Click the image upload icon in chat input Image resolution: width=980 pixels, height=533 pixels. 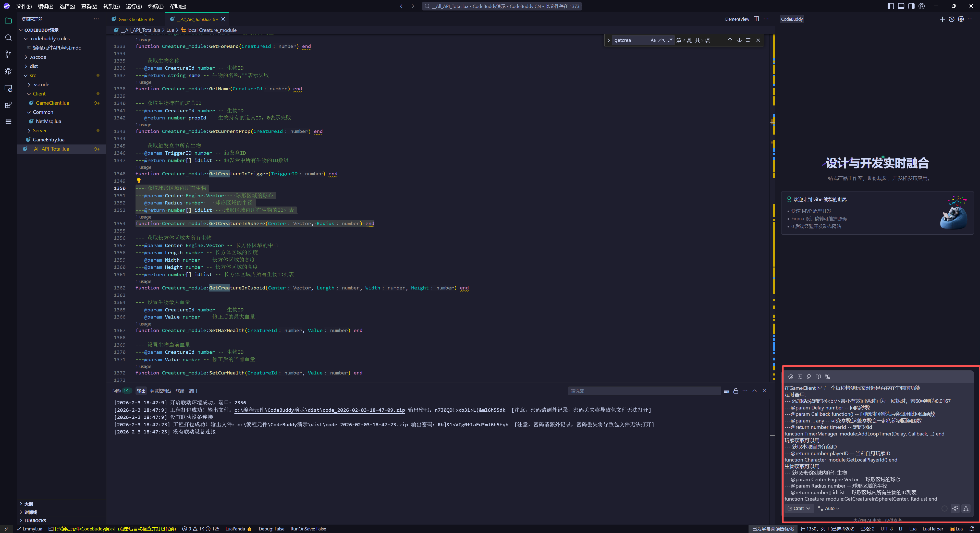(800, 377)
